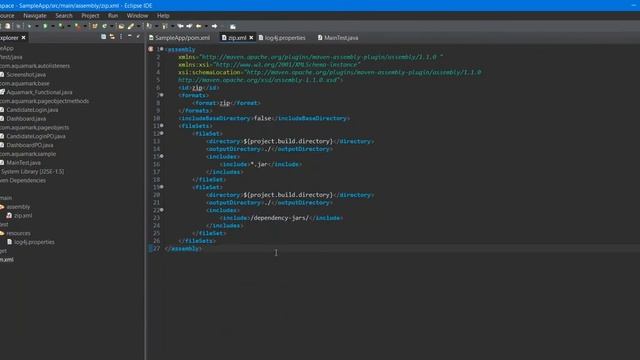Minimize the Explorer panel
The image size is (640, 360).
[130, 36]
